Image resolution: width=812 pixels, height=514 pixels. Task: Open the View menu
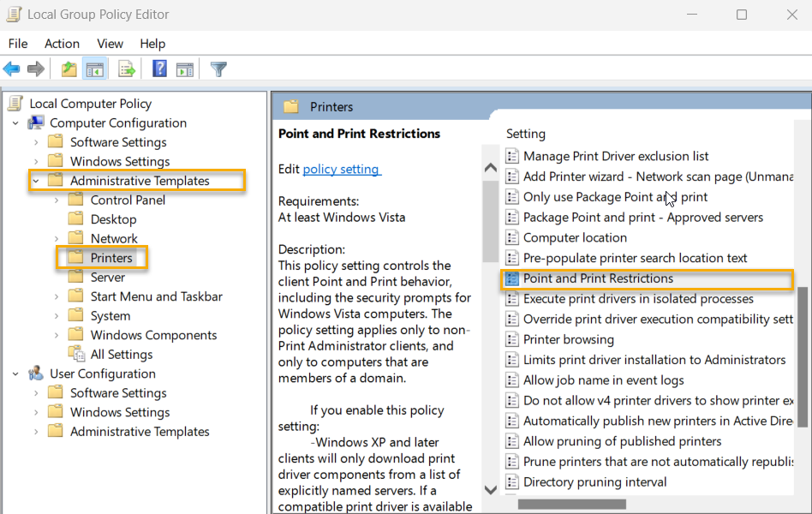coord(110,43)
